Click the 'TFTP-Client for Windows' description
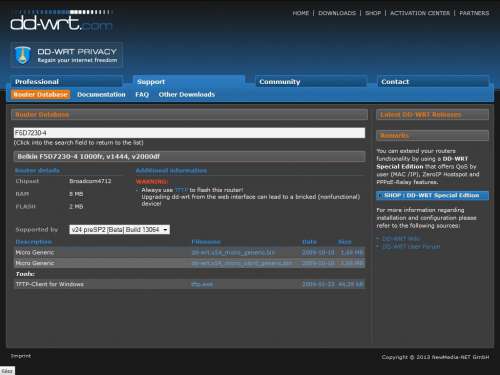Viewport: 500px width, 375px height. [50, 284]
